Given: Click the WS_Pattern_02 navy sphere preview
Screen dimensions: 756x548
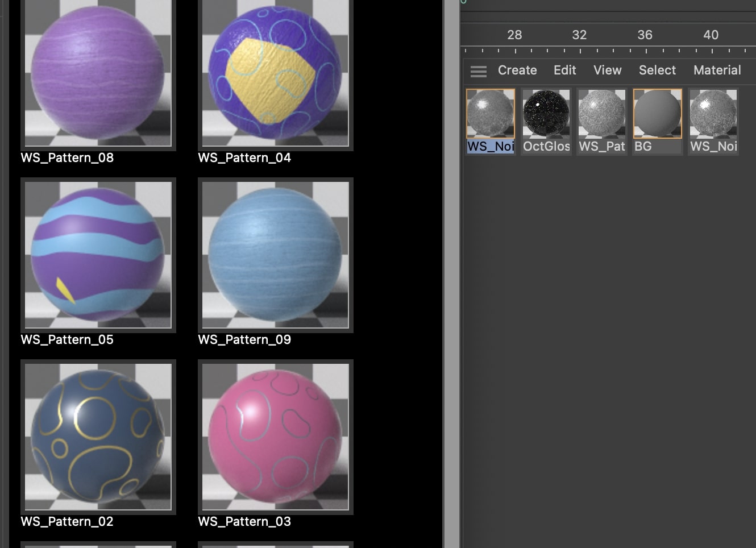Looking at the screenshot, I should [98, 437].
